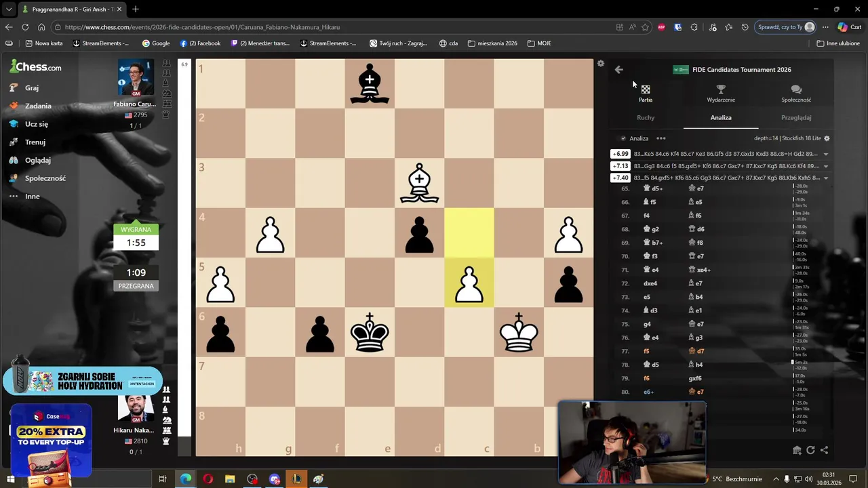Click Fabiano Caruana player name
Viewport: 868px width, 488px height.
134,104
